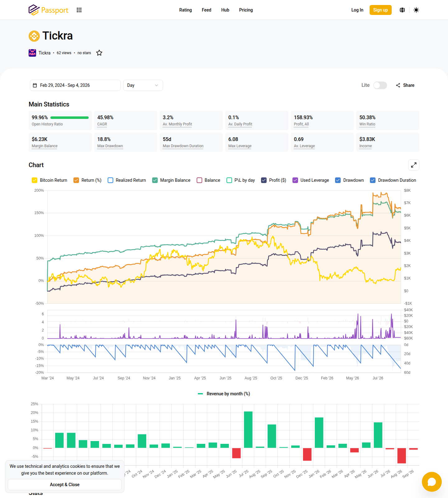Open the Day interval dropdown
448x498 pixels.
(143, 85)
